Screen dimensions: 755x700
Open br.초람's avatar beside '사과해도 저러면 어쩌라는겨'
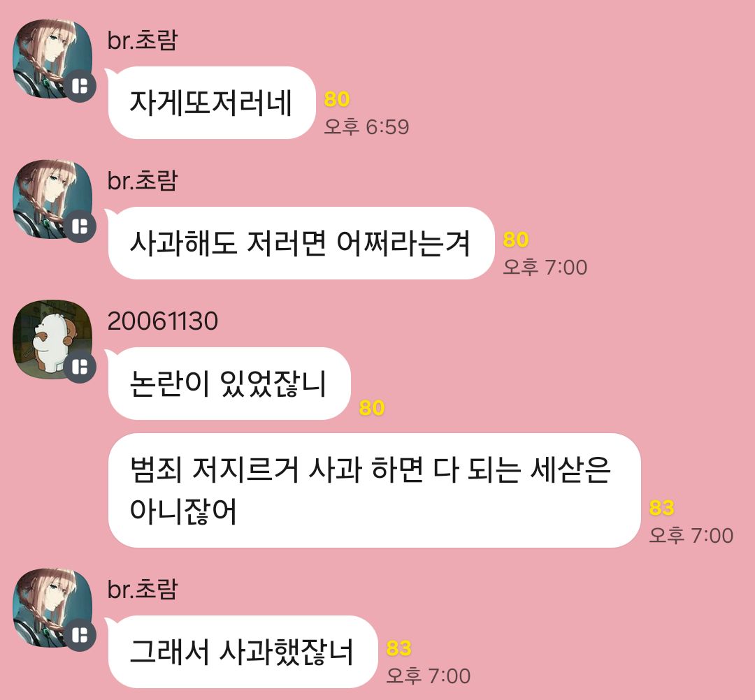pos(52,199)
